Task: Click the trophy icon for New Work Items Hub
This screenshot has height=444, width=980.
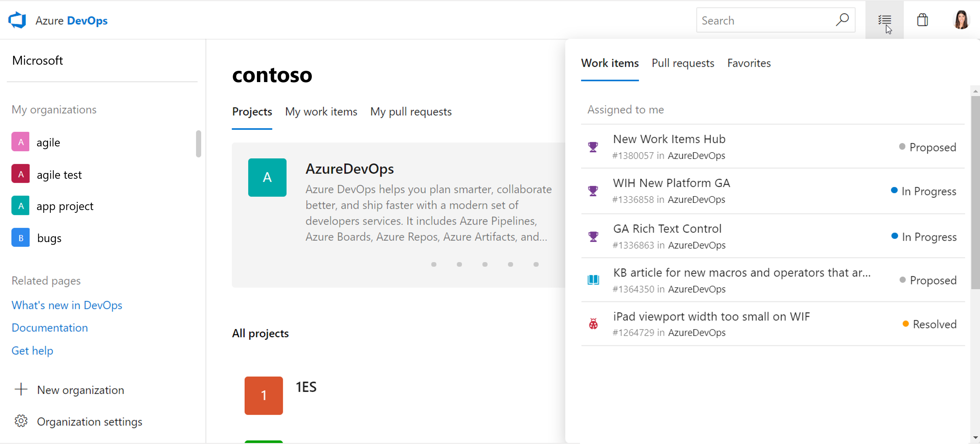Action: tap(593, 146)
